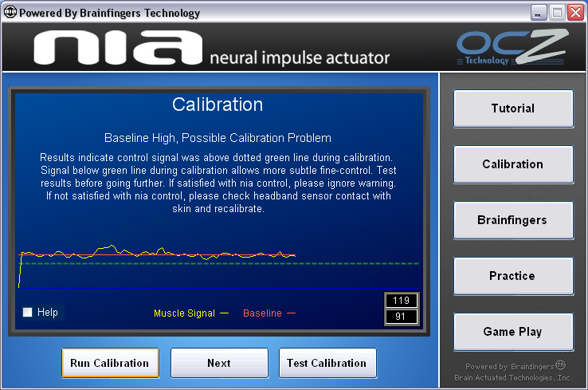Click the Baseline legend label
Image resolution: width=588 pixels, height=390 pixels.
(x=262, y=313)
